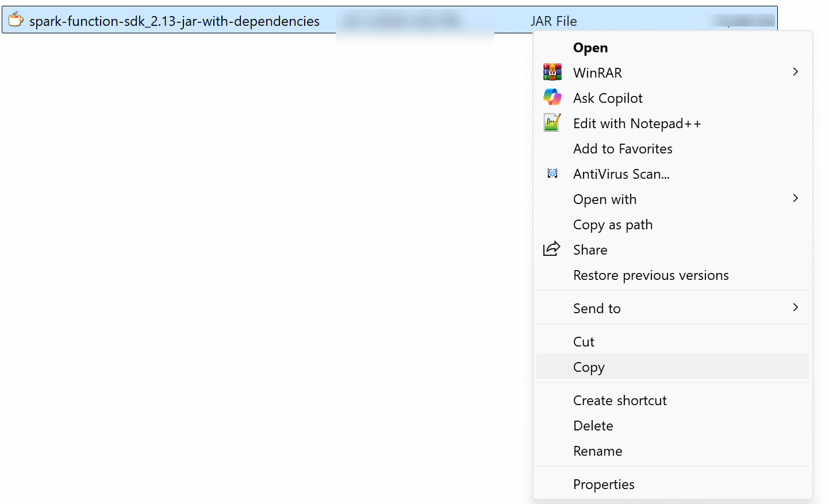
Task: Choose Copy as path
Action: click(673, 225)
